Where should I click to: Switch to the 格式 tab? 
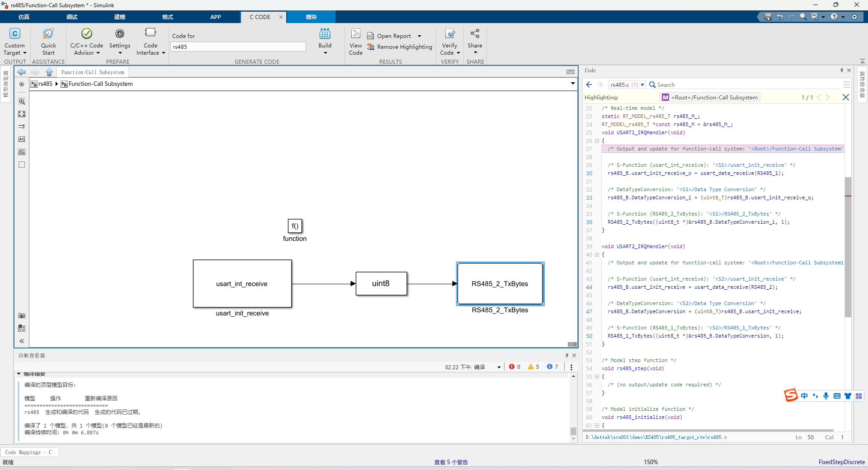168,17
